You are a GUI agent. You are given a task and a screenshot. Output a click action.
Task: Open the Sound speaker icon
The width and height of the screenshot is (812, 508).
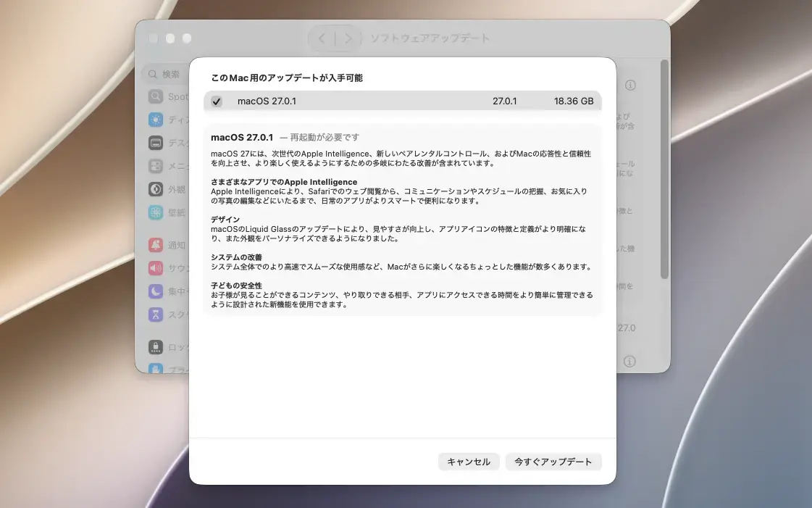[155, 268]
